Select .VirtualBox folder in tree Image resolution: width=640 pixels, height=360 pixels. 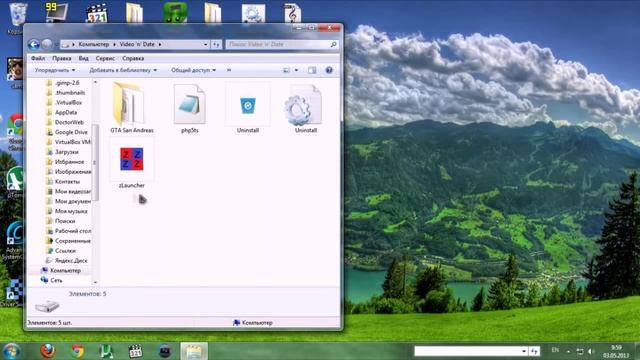64,102
